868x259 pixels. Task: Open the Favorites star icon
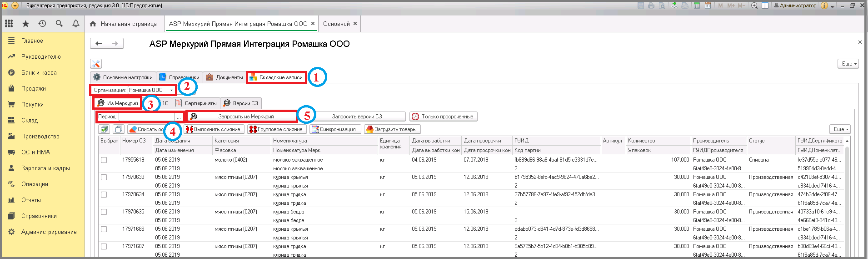pyautogui.click(x=25, y=24)
